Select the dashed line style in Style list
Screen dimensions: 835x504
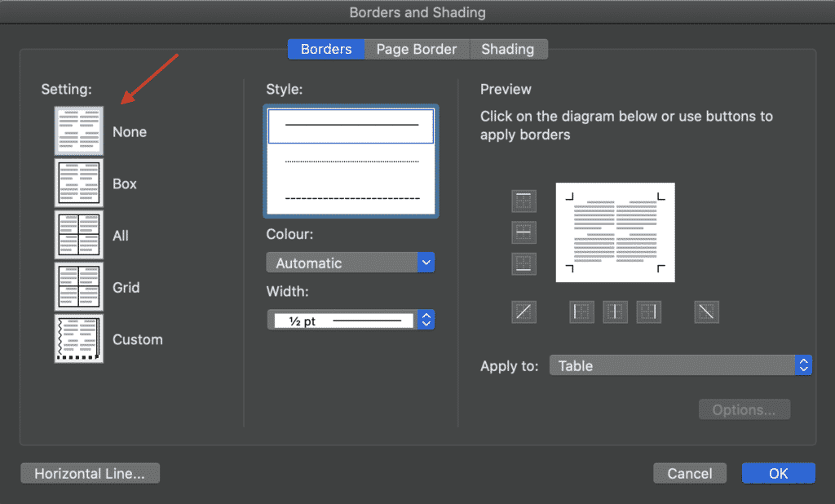pyautogui.click(x=351, y=198)
